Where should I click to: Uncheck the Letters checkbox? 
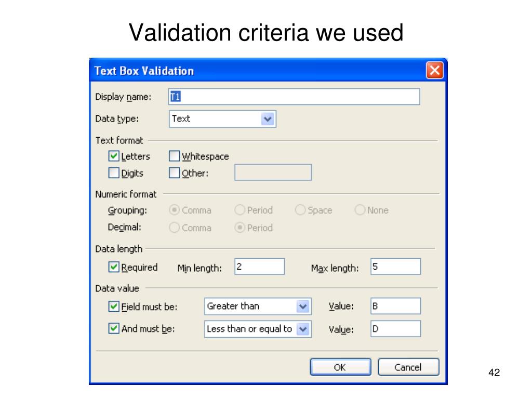(x=114, y=156)
